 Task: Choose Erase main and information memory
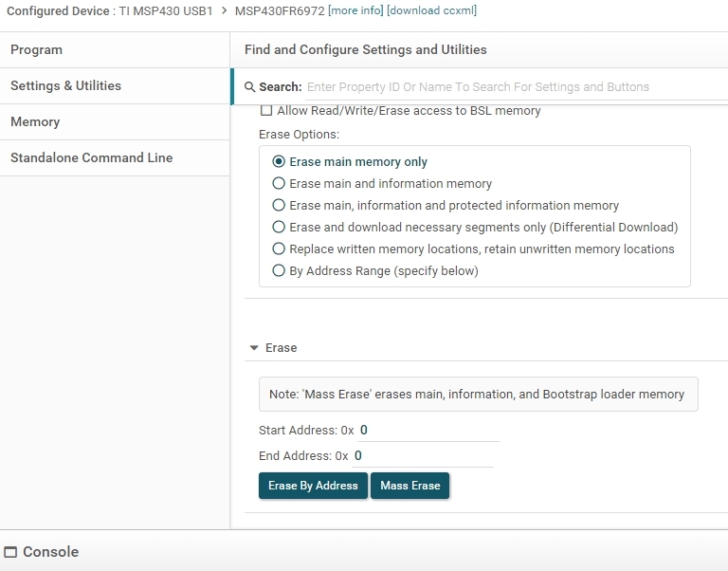(279, 184)
